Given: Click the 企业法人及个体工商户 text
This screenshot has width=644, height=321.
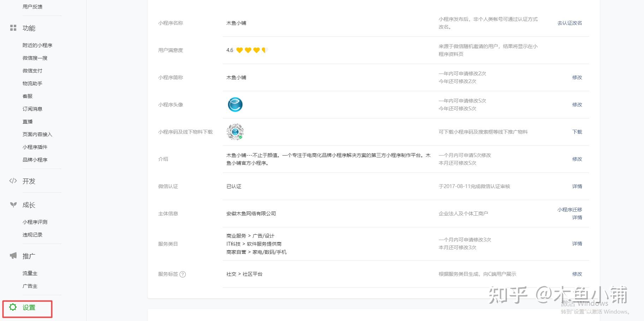Looking at the screenshot, I should pos(463,214).
